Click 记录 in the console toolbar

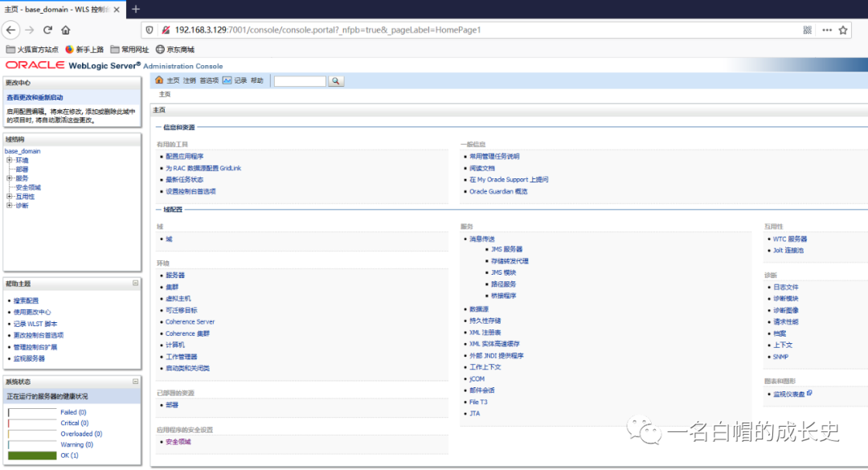(x=240, y=81)
